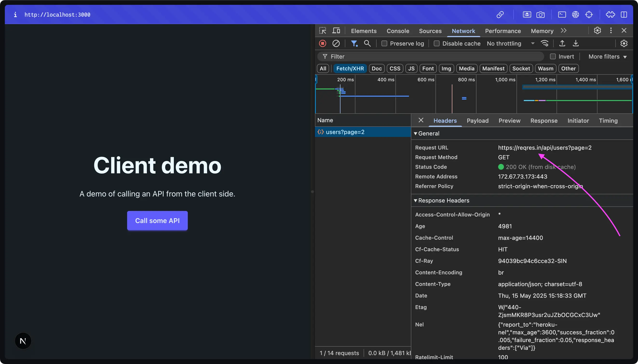Viewport: 638px width, 364px height.
Task: Open the Payload tab
Action: pyautogui.click(x=477, y=121)
